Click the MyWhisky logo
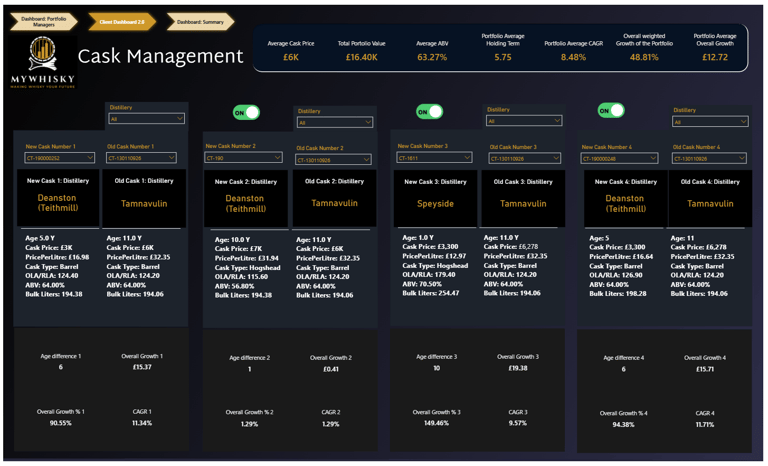This screenshot has height=466, width=768. point(43,62)
